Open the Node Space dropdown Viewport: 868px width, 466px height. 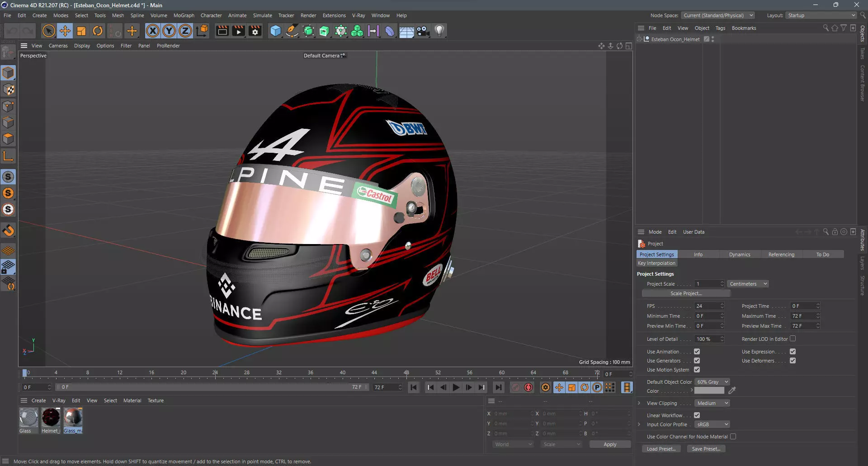(718, 15)
